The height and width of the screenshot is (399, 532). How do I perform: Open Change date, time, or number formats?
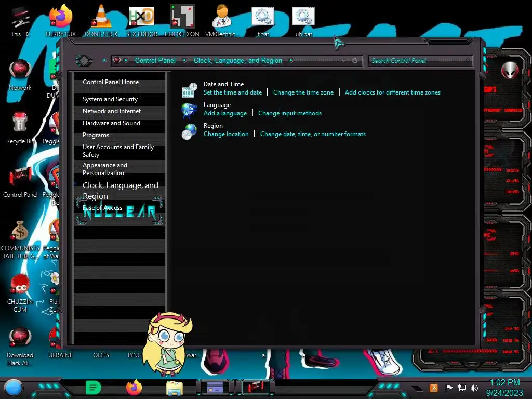click(x=313, y=134)
